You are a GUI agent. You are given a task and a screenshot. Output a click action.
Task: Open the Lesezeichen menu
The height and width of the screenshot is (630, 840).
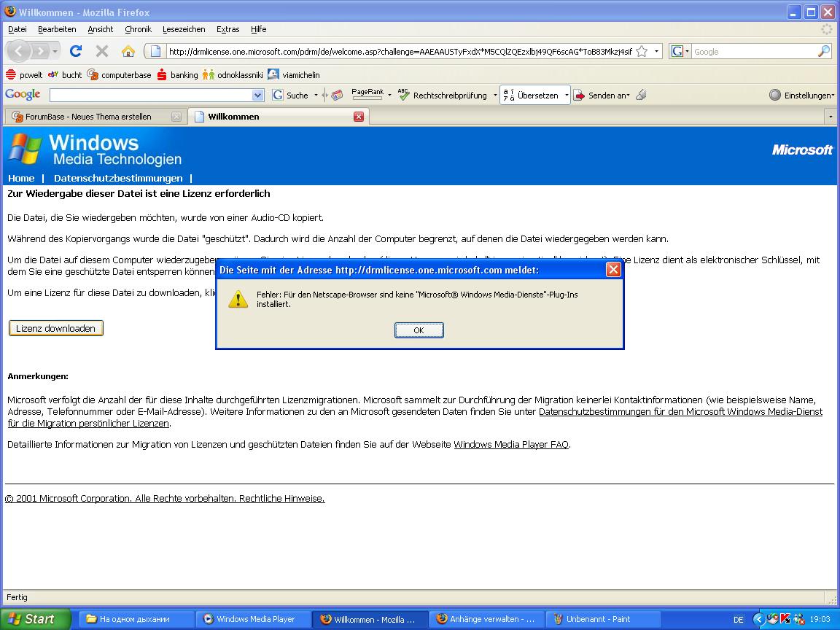184,29
